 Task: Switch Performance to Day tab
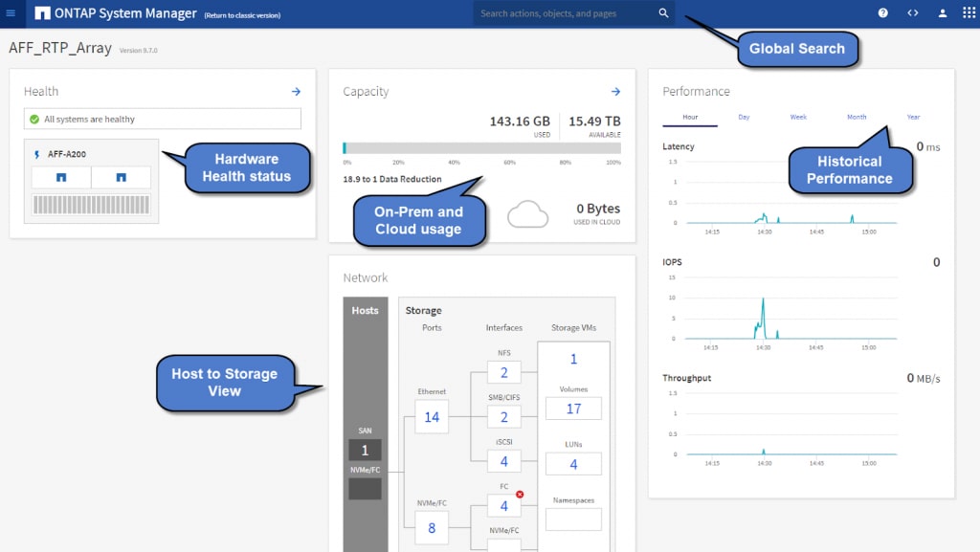744,118
